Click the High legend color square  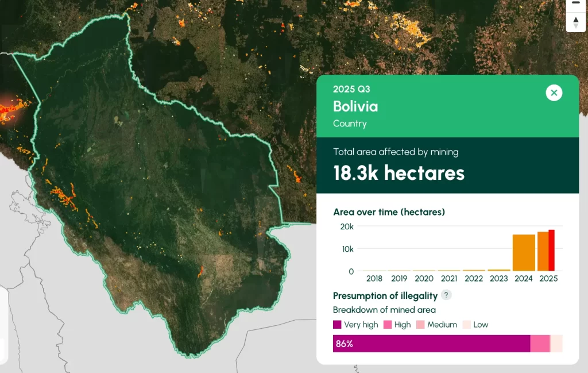(x=387, y=325)
